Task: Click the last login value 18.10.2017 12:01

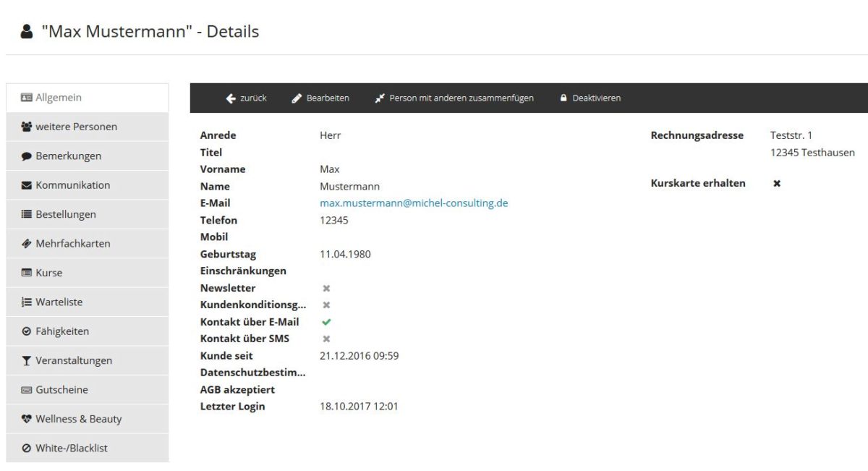Action: 359,407
